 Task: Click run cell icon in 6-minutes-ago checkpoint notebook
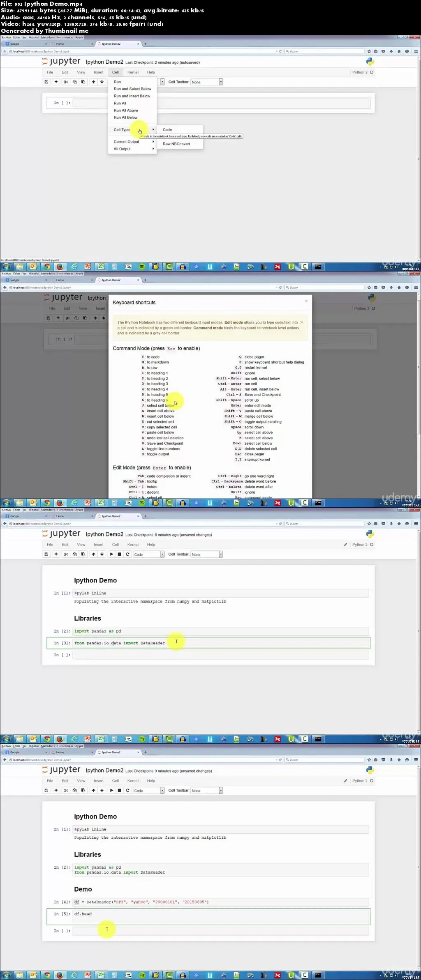point(111,554)
